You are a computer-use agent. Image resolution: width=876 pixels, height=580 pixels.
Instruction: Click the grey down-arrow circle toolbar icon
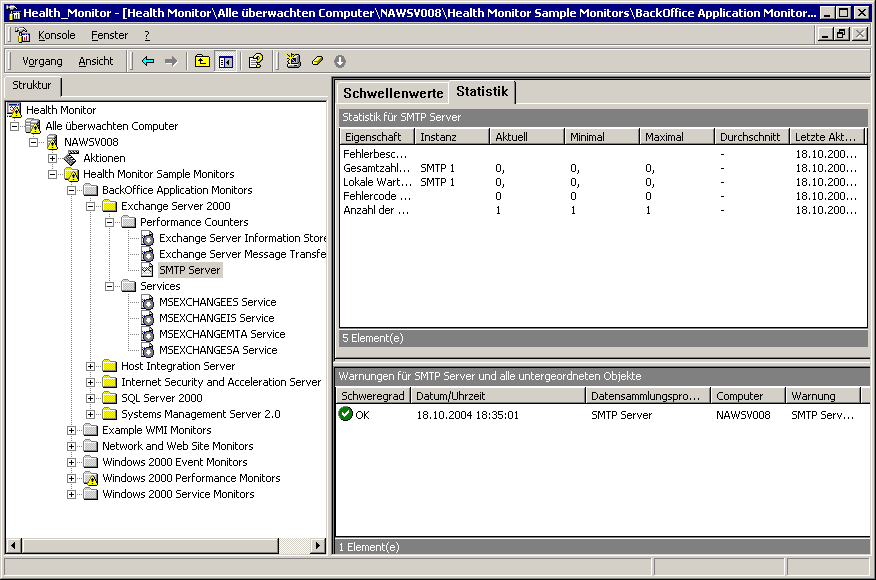pos(340,61)
